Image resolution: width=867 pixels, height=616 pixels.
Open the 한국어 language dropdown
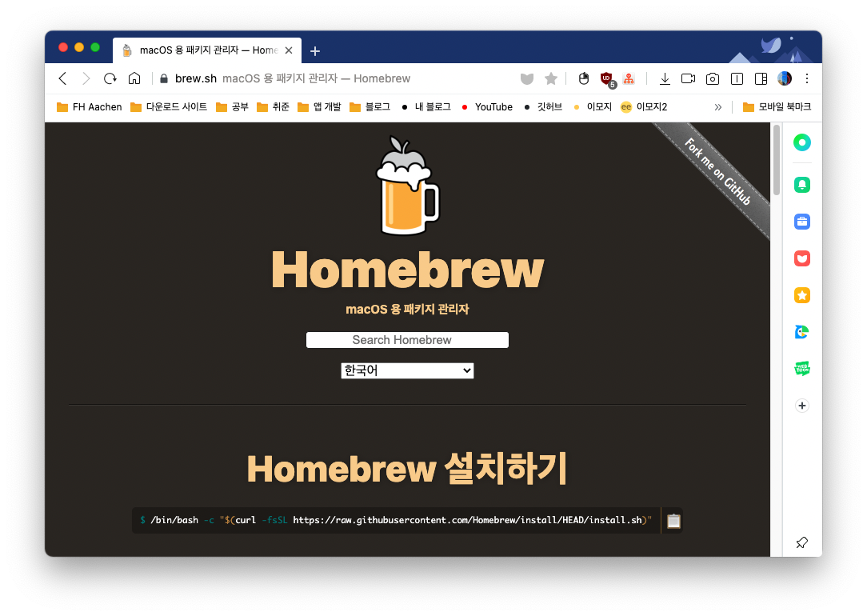click(x=408, y=370)
